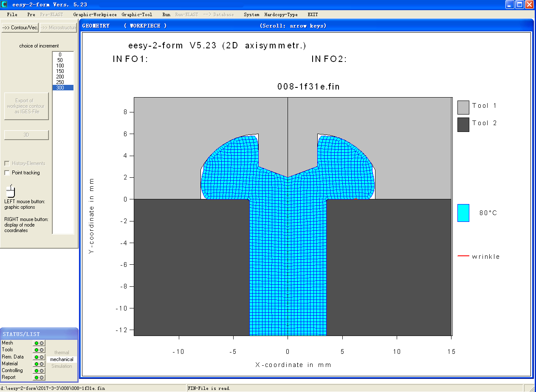Toggle the History-Elements checkbox
The width and height of the screenshot is (536, 392).
click(7, 163)
